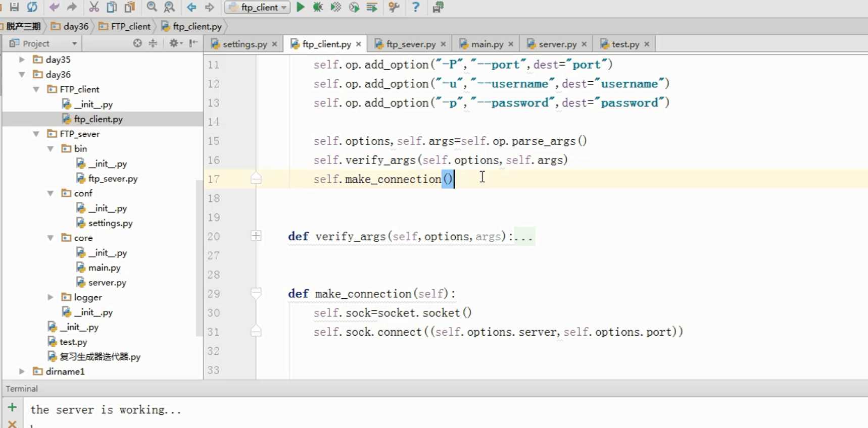Open Help with the question mark icon

click(416, 7)
